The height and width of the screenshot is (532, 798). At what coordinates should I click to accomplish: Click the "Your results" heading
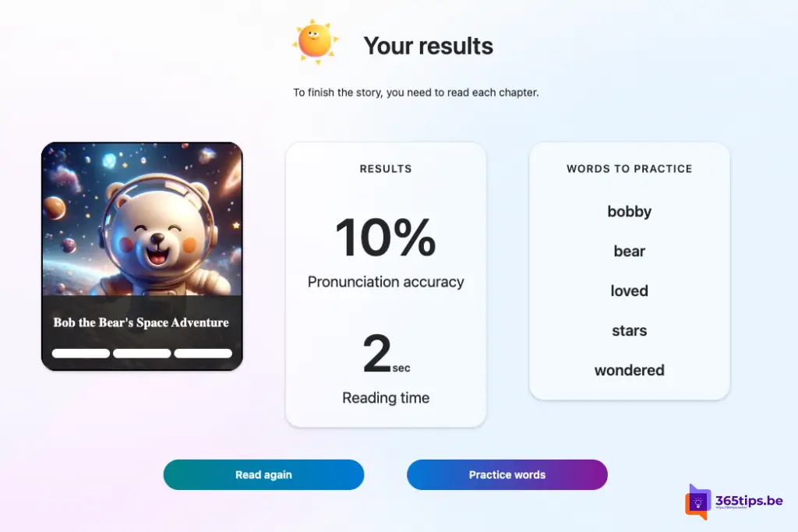pyautogui.click(x=428, y=46)
